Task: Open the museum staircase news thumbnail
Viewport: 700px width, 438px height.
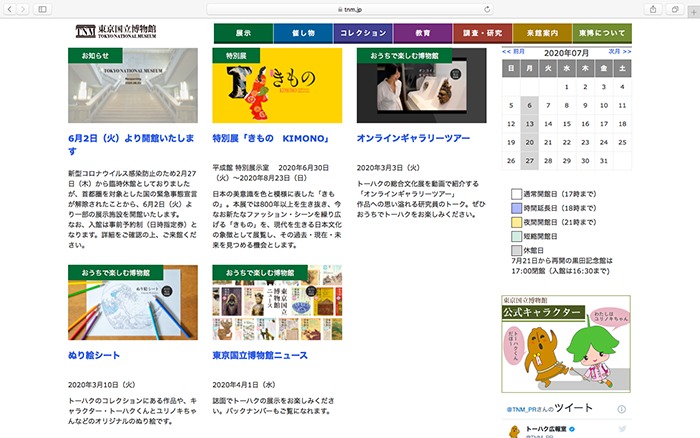Action: (133, 85)
